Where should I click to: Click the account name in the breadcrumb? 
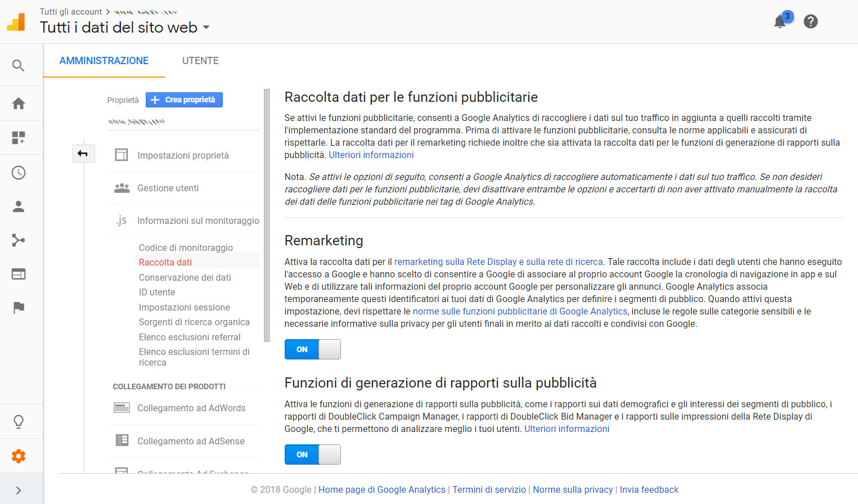[146, 12]
